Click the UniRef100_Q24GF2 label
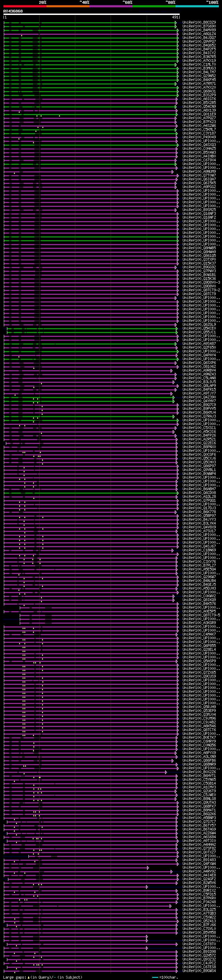Viewport: 222px width, 980px height. tap(199, 879)
